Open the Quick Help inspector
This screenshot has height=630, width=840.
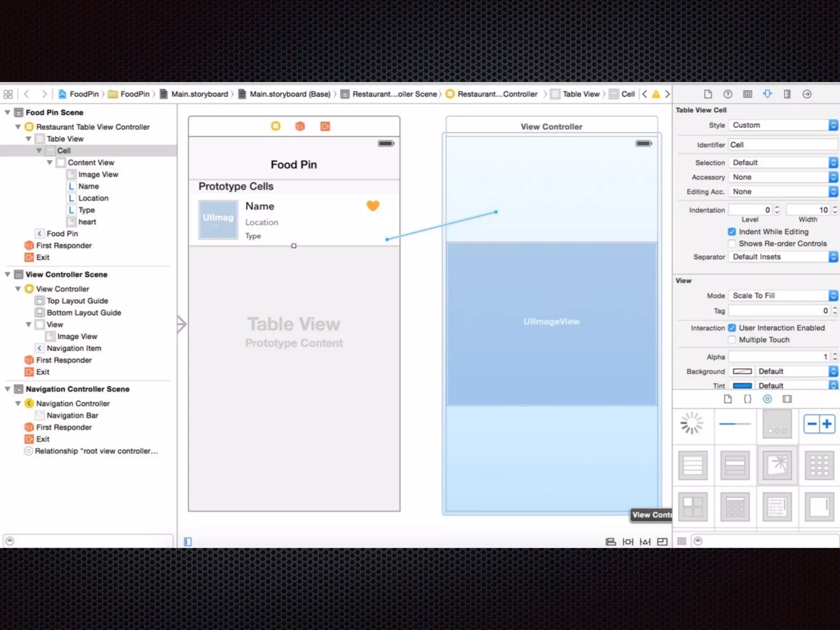click(x=728, y=94)
